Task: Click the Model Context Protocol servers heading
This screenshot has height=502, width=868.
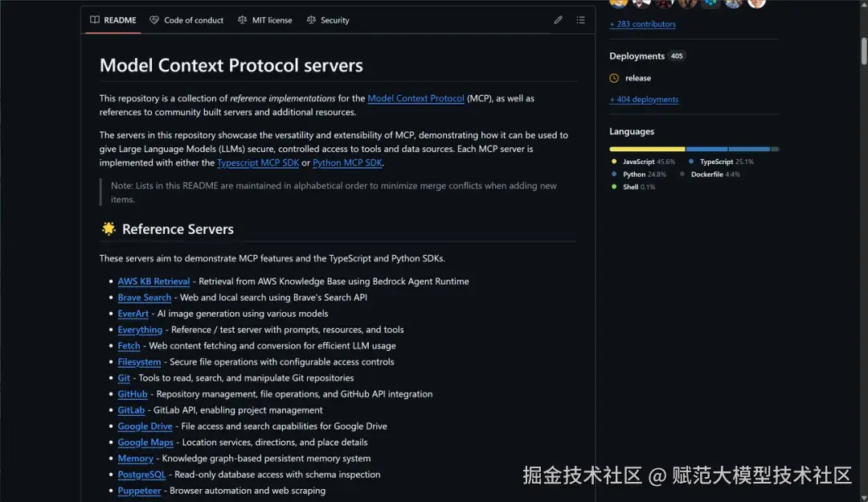Action: [x=231, y=65]
